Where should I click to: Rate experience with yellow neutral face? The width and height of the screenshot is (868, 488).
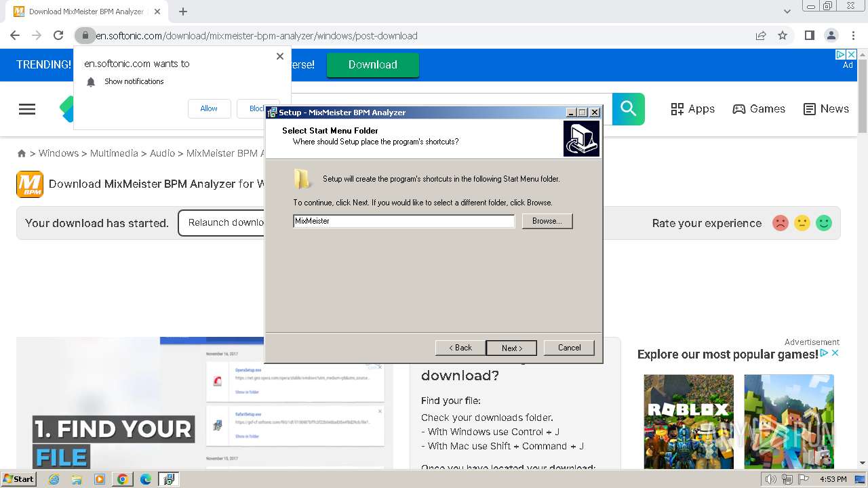coord(802,223)
